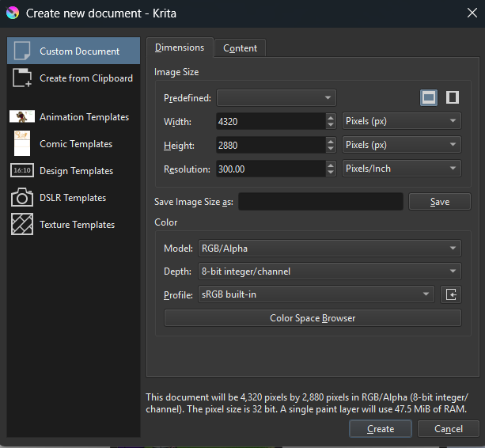
Task: Select the Dimensions tab
Action: [180, 47]
